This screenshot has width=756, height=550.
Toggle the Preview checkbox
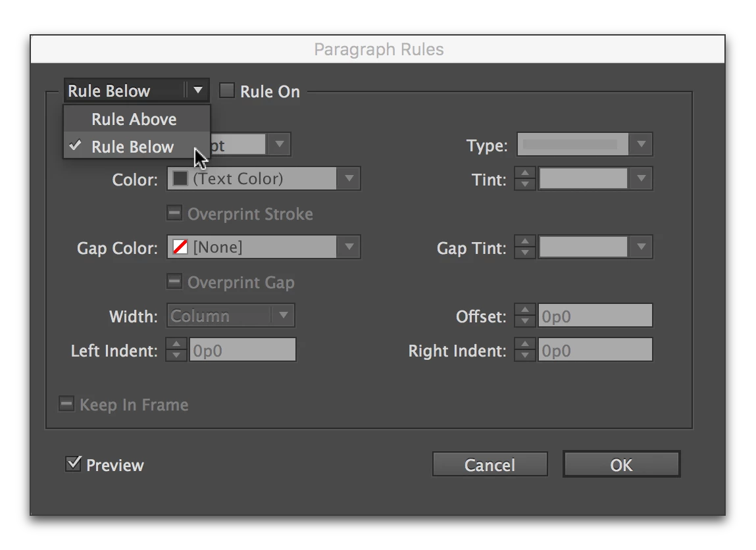coord(73,464)
